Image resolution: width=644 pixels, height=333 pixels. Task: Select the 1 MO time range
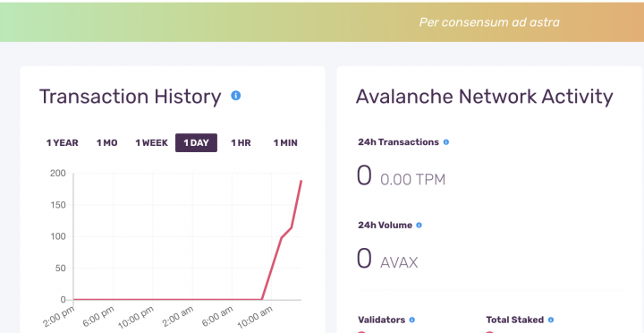pos(106,142)
